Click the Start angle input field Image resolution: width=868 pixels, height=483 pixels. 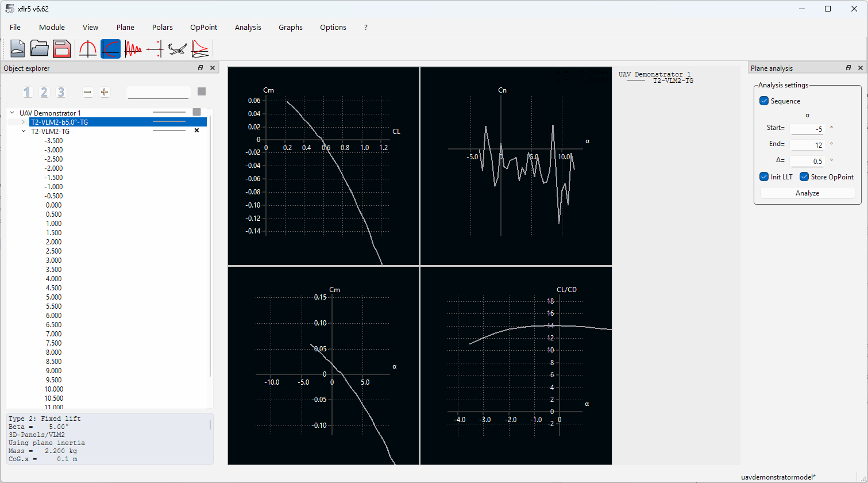pos(807,129)
